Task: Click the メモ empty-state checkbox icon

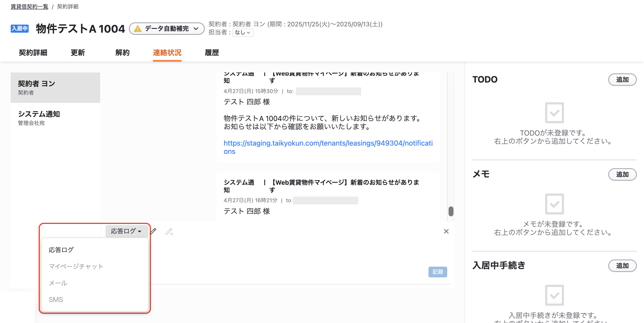Action: click(554, 204)
